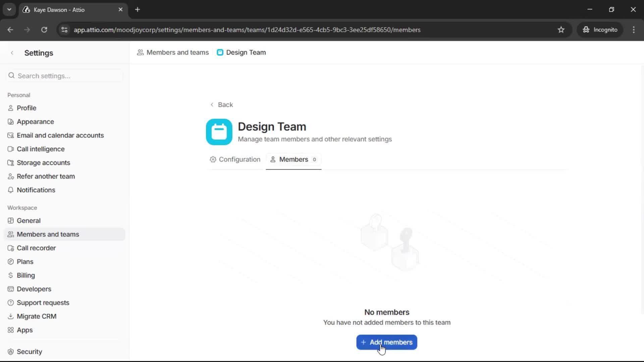
Task: Open Email and calendar accounts settings icon
Action: 10,135
